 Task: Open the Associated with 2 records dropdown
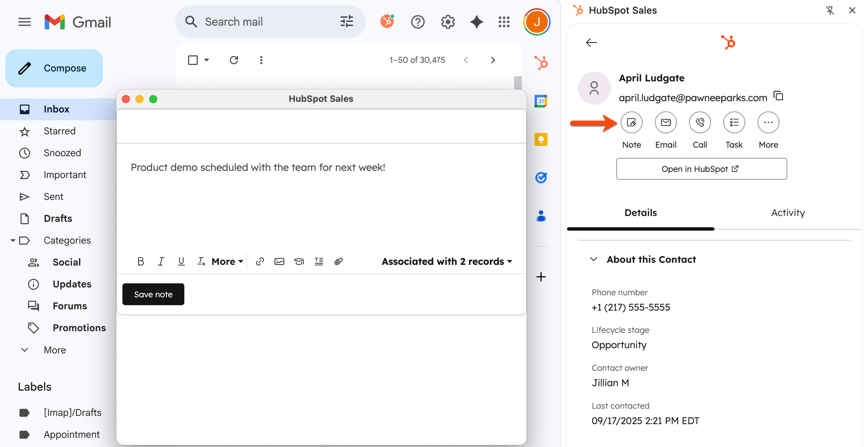pos(446,261)
